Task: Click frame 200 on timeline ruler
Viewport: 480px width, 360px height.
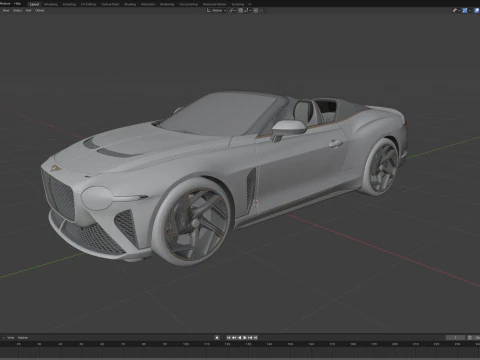Action: pyautogui.click(x=395, y=344)
